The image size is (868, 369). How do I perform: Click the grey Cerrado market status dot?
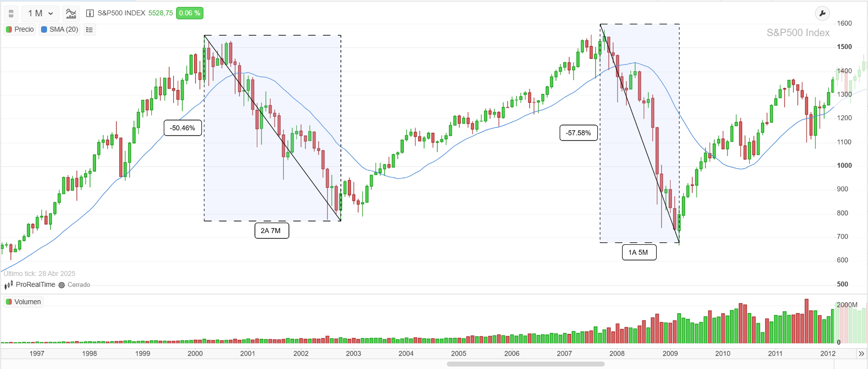[61, 285]
